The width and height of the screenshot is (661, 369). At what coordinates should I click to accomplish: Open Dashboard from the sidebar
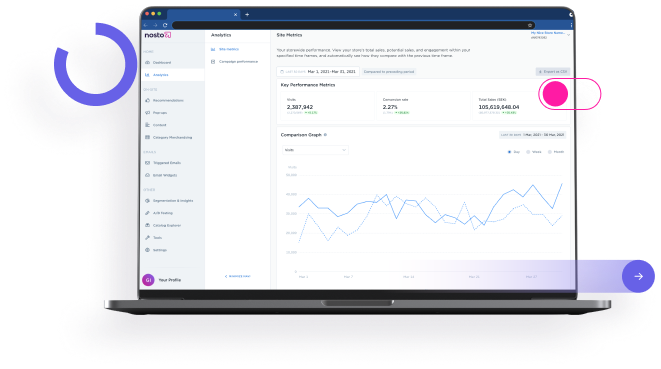pyautogui.click(x=162, y=62)
